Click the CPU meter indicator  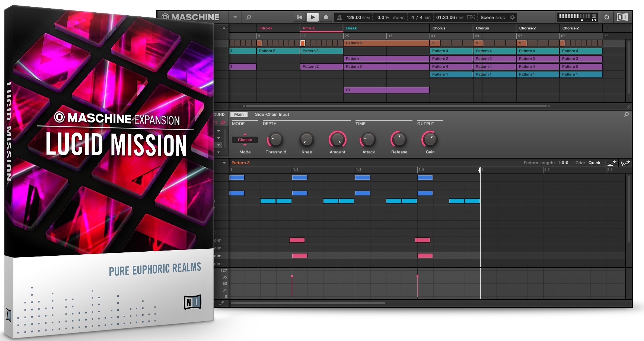tap(594, 17)
